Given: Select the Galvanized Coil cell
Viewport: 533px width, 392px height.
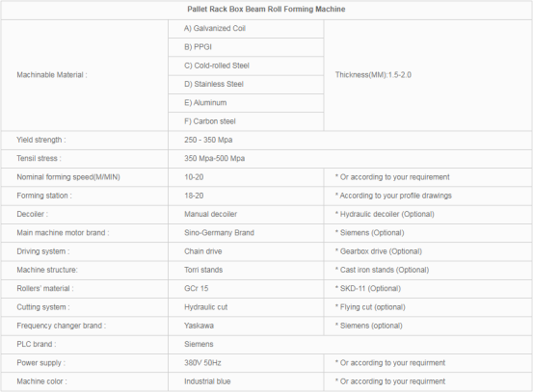Looking at the screenshot, I should pos(246,29).
